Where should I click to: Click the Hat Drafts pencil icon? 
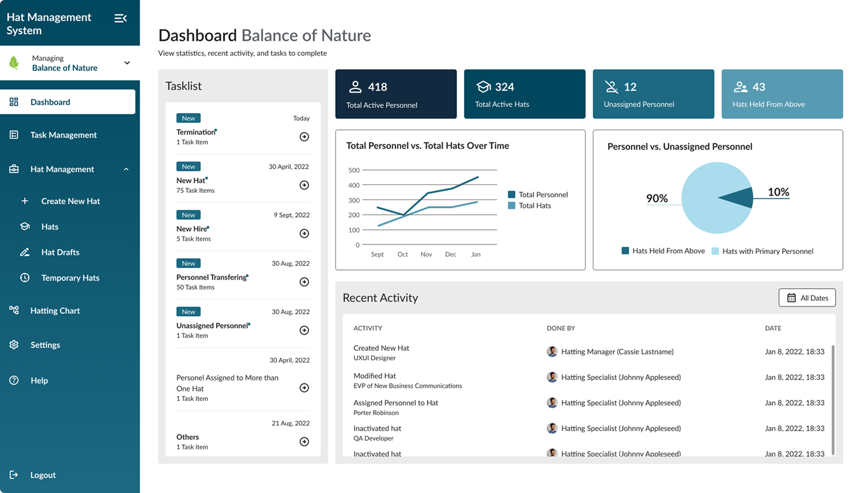pos(25,252)
